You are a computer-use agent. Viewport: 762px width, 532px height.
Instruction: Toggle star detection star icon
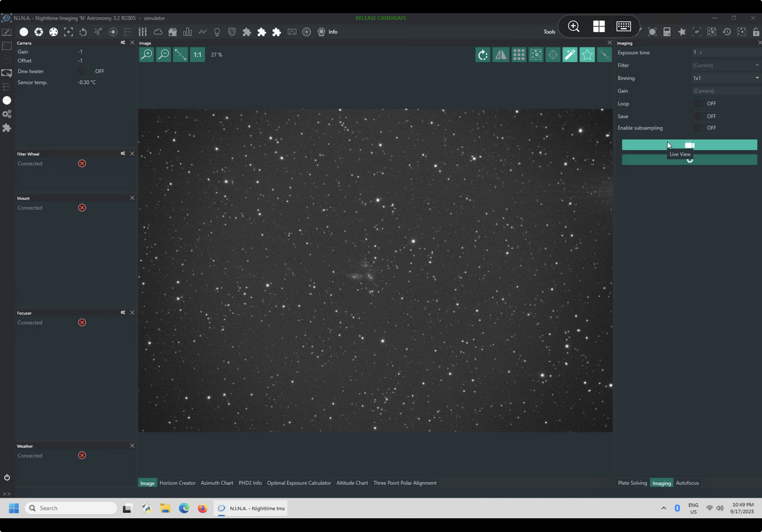587,54
